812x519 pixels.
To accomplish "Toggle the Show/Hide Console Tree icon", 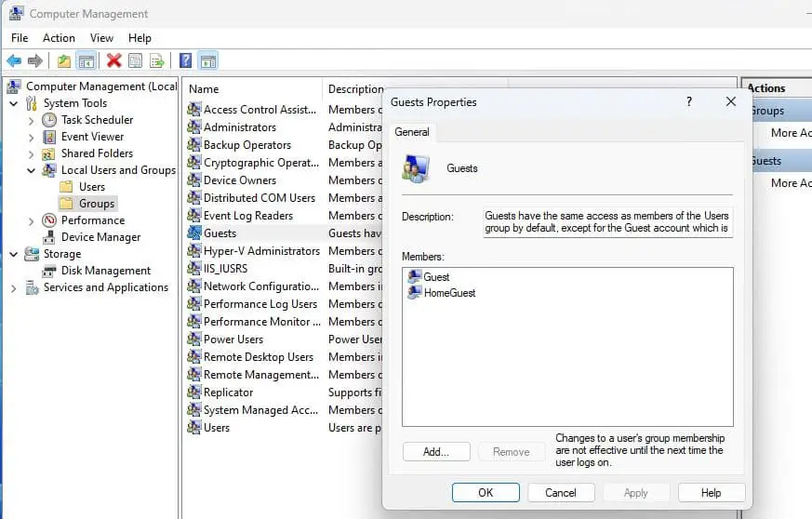I will click(86, 61).
